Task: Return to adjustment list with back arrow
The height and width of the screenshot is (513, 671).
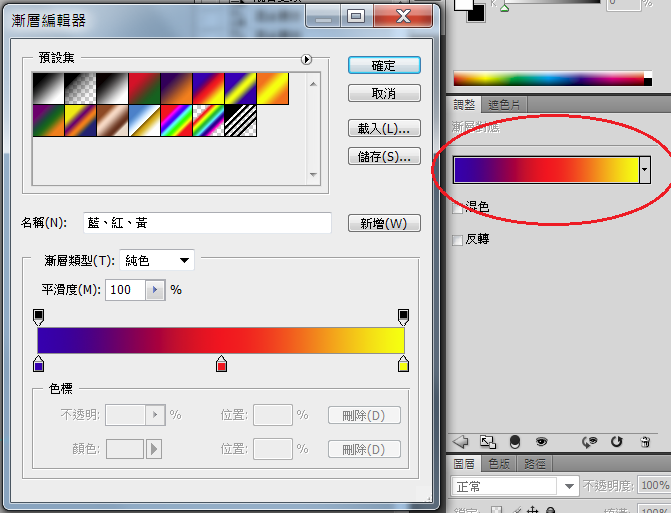Action: tap(460, 441)
